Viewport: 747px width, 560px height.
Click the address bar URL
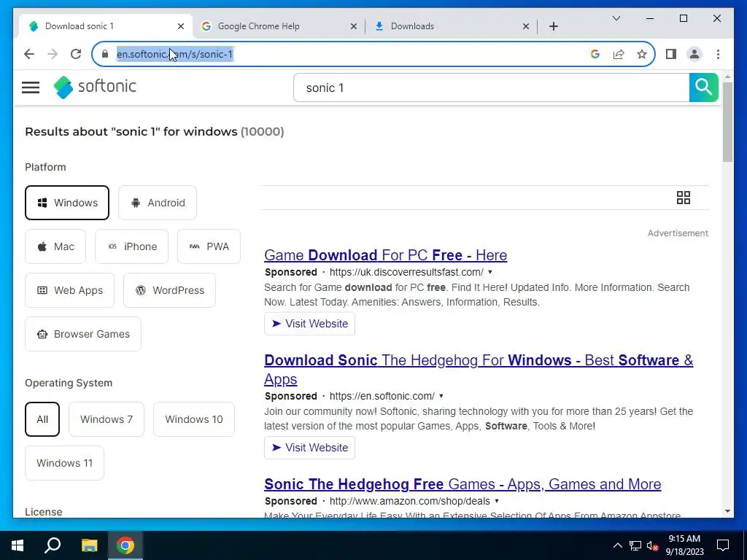[x=174, y=54]
